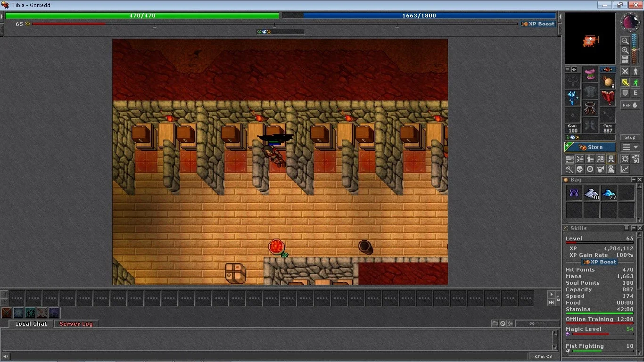The width and height of the screenshot is (644, 362).
Task: Open the cyclopedia character icon
Action: [x=611, y=169]
